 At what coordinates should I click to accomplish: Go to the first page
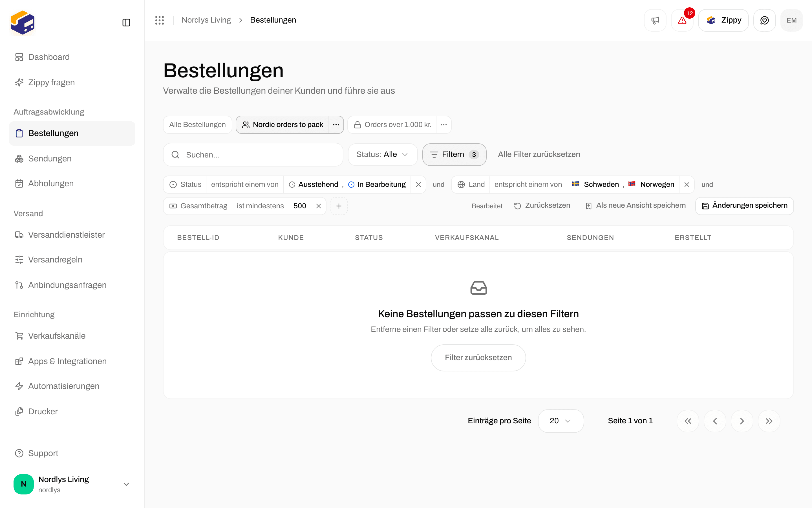[x=688, y=421]
